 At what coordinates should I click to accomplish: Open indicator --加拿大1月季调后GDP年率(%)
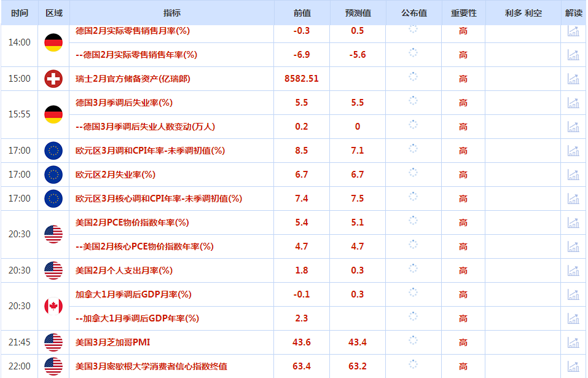(137, 319)
